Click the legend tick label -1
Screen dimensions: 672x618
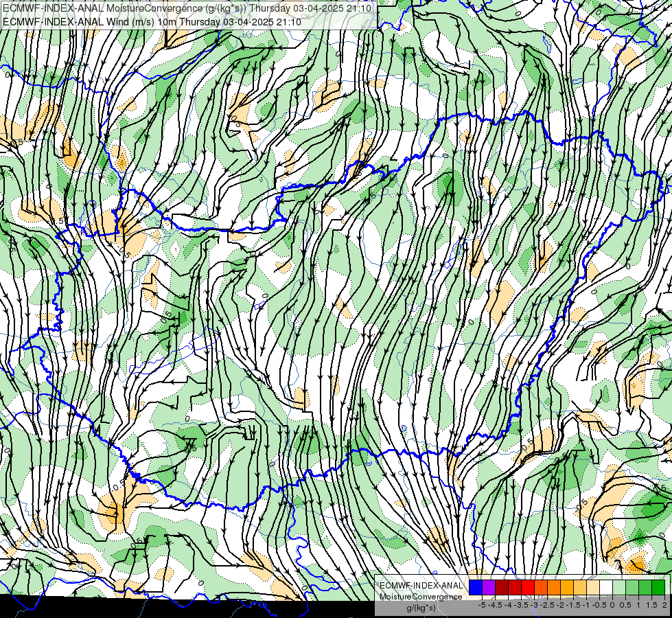point(586,605)
